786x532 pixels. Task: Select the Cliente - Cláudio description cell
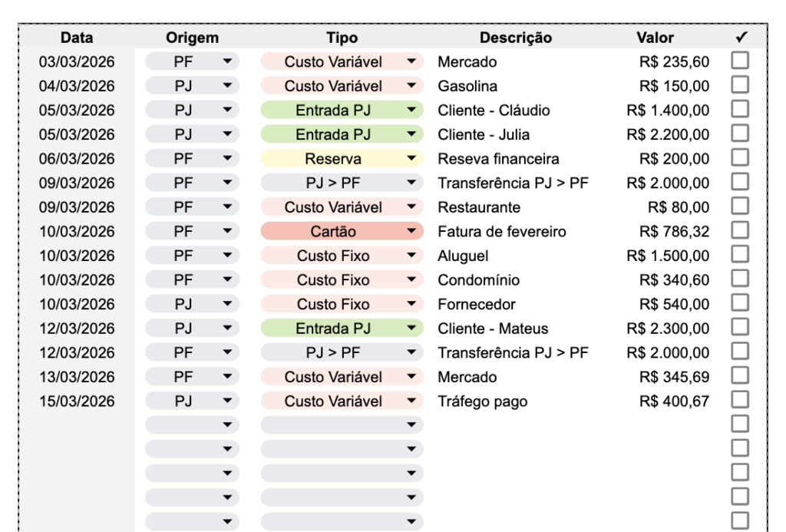[494, 111]
